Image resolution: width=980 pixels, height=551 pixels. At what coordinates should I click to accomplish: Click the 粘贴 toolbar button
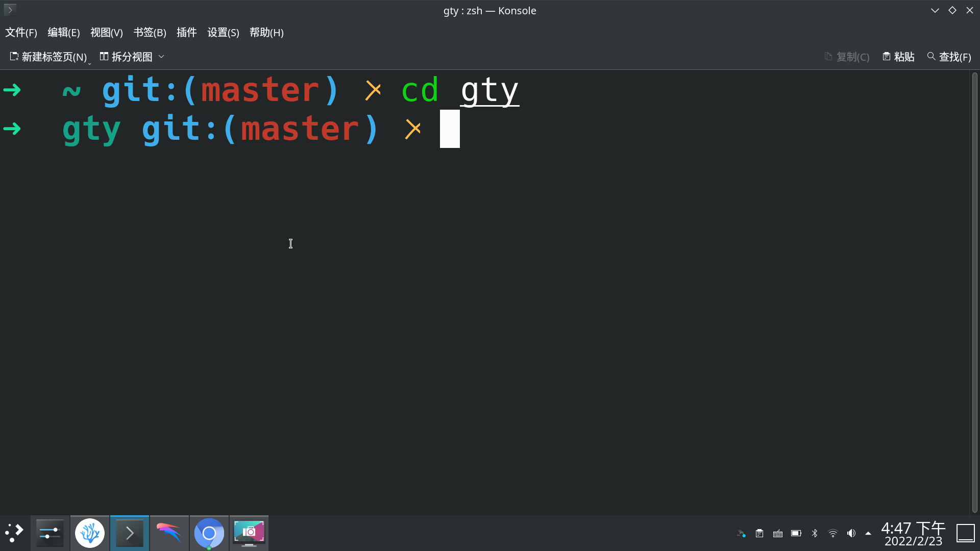pyautogui.click(x=898, y=57)
